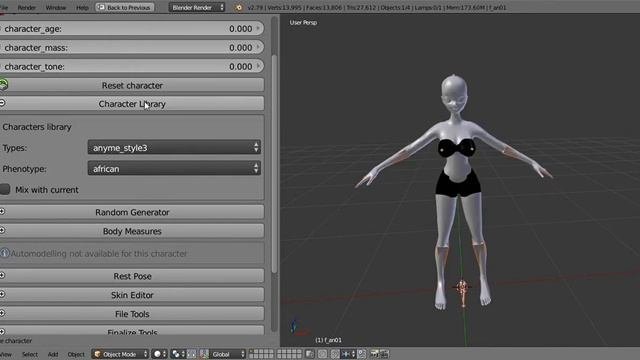Viewport: 640px width, 360px height.
Task: Open pivot point selector in 3D header
Action: click(x=178, y=354)
